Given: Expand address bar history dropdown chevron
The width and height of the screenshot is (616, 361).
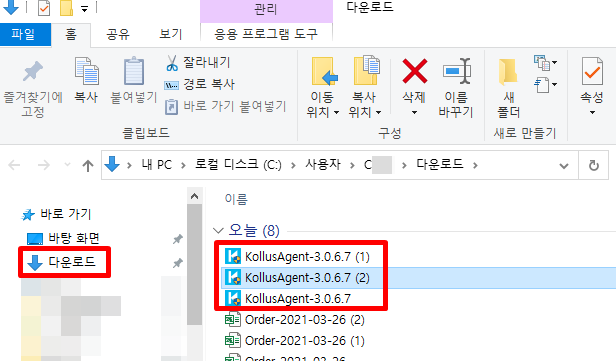Looking at the screenshot, I should click(x=564, y=166).
